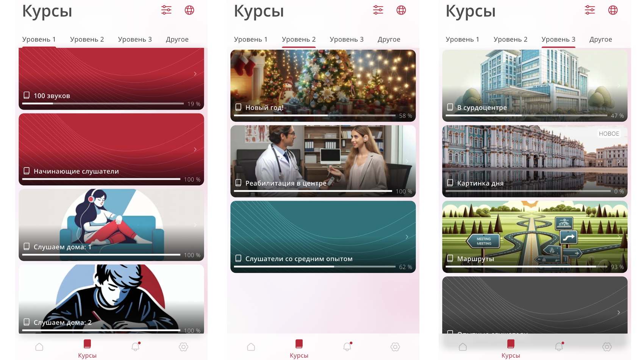Image resolution: width=644 pixels, height=360 pixels.
Task: Select 'Другое' tab on right phone screen
Action: click(x=600, y=39)
